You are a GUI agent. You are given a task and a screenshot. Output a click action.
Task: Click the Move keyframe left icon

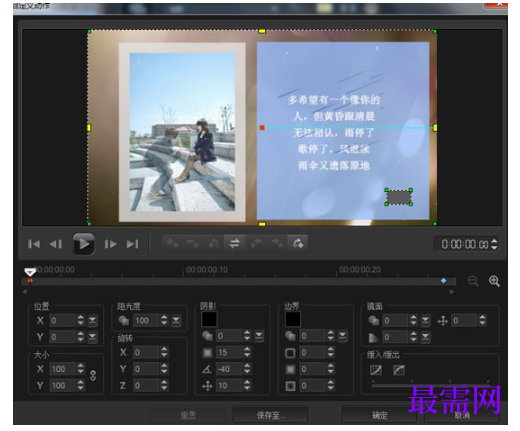pos(256,243)
